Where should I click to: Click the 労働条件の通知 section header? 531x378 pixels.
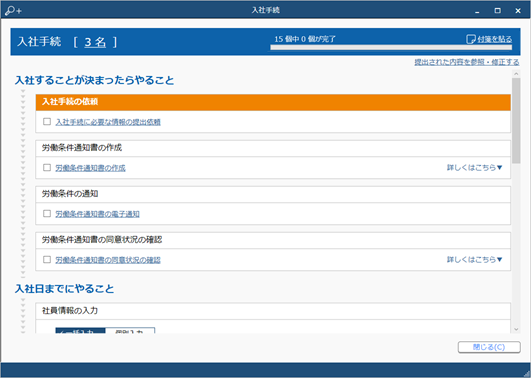(x=273, y=194)
